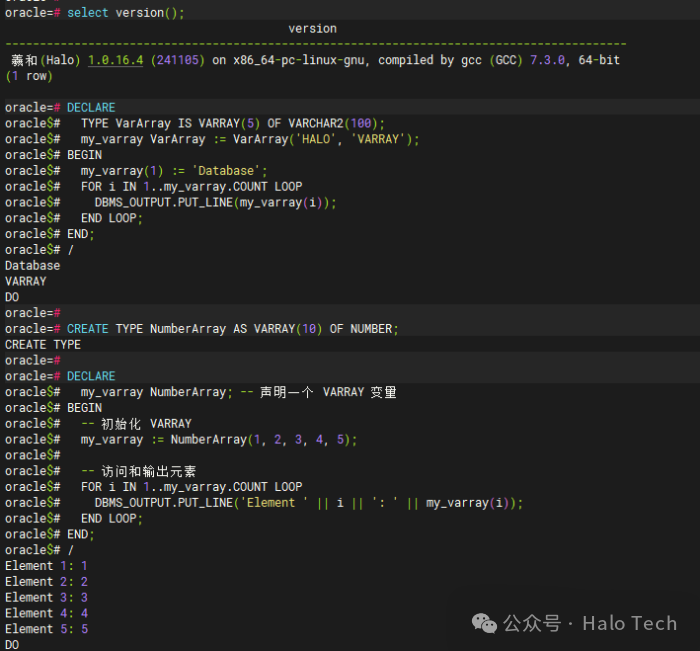Click the empty oracle=# prompt after DO
This screenshot has width=700, height=651.
tap(33, 313)
